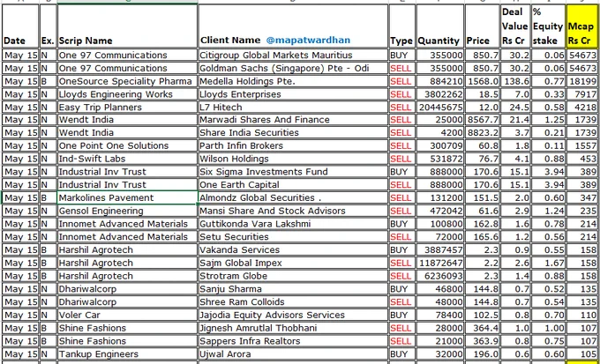
Task: Select Mcap 4218 cell
Action: click(581, 107)
